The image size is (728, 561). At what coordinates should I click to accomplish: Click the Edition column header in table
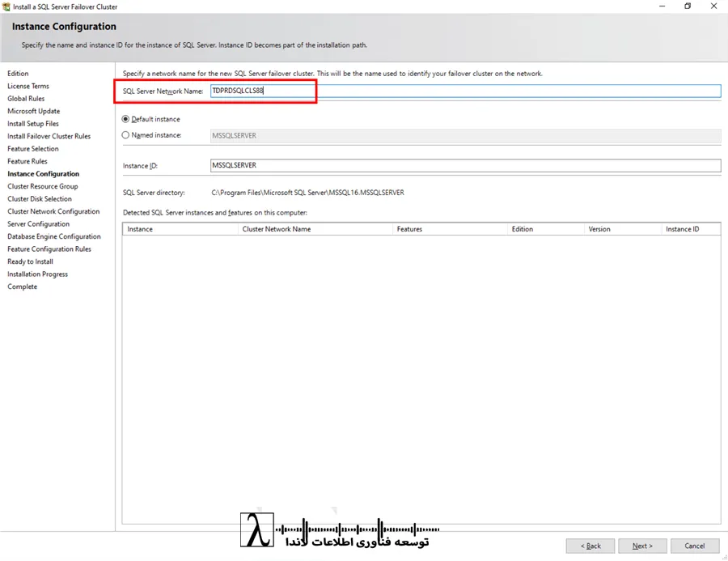(x=545, y=229)
